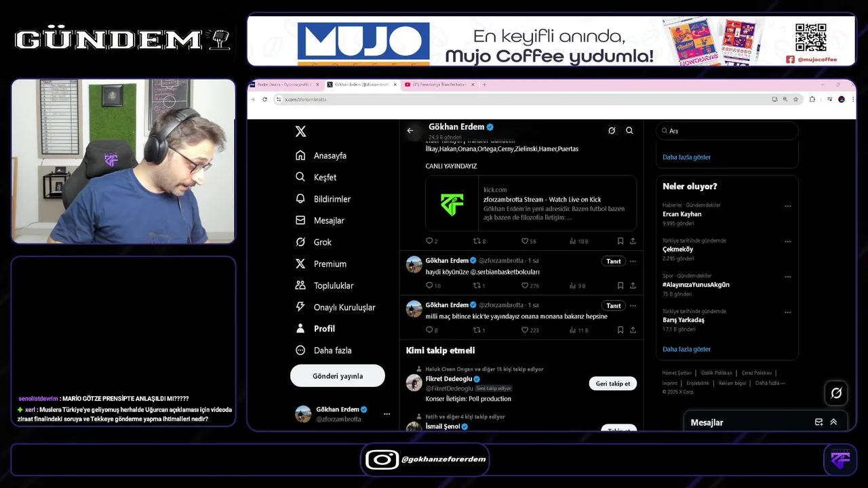Open options dots for #AlayınızaYunusAkgün trend
The image size is (868, 488).
click(787, 277)
